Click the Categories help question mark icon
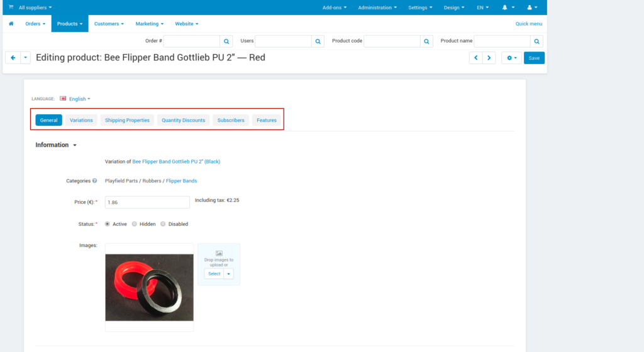This screenshot has height=352, width=644. (x=94, y=181)
